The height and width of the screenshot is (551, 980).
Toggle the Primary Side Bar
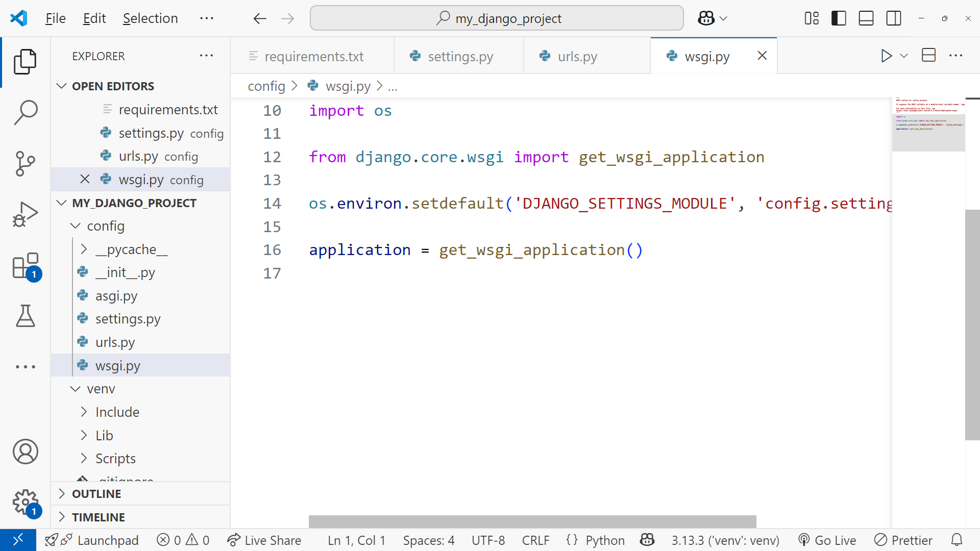pos(839,18)
